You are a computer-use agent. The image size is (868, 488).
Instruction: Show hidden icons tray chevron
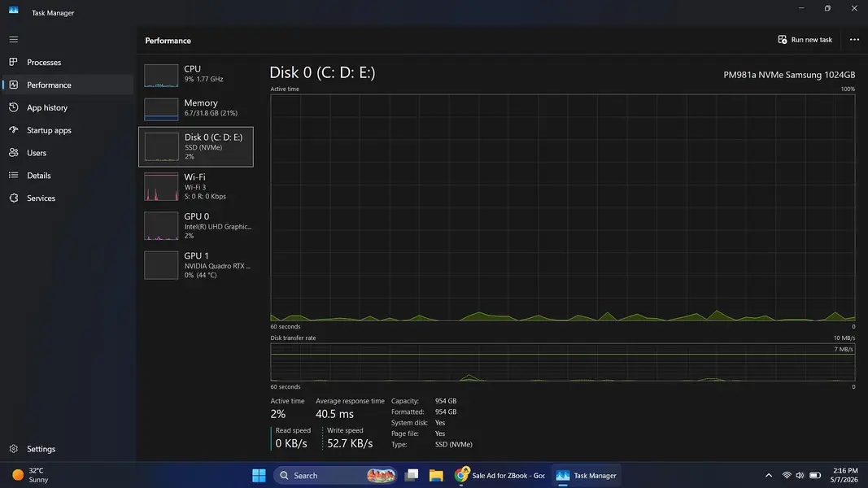[x=769, y=475]
